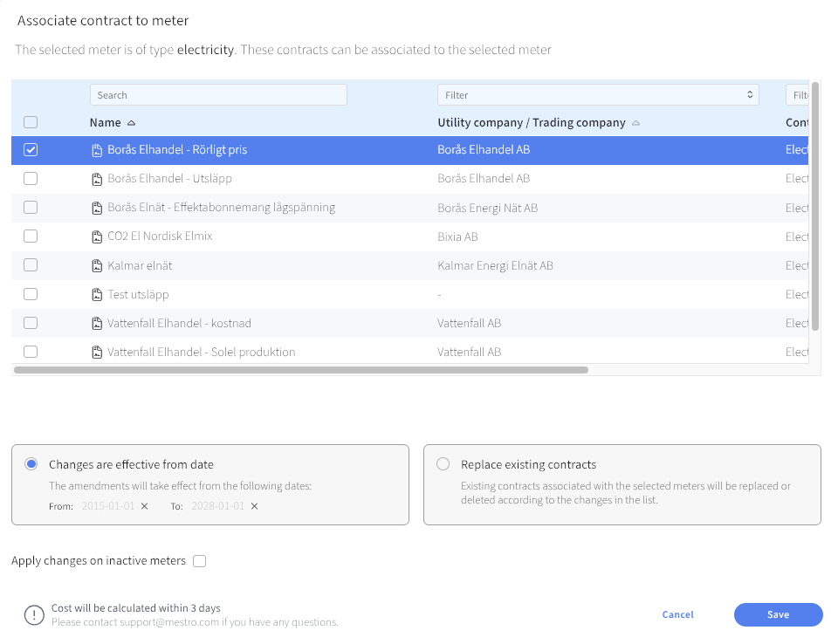Select Replace existing contracts radio option
This screenshot has height=644, width=831.
point(443,464)
